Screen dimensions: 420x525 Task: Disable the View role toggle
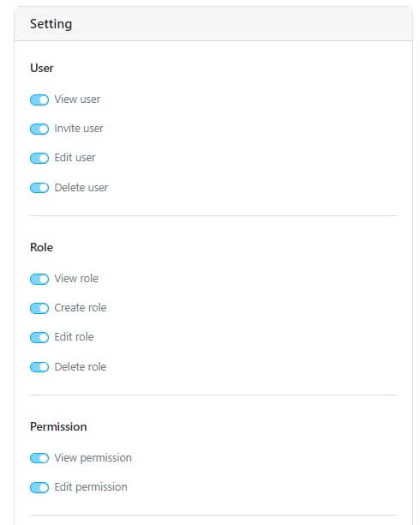pyautogui.click(x=39, y=279)
